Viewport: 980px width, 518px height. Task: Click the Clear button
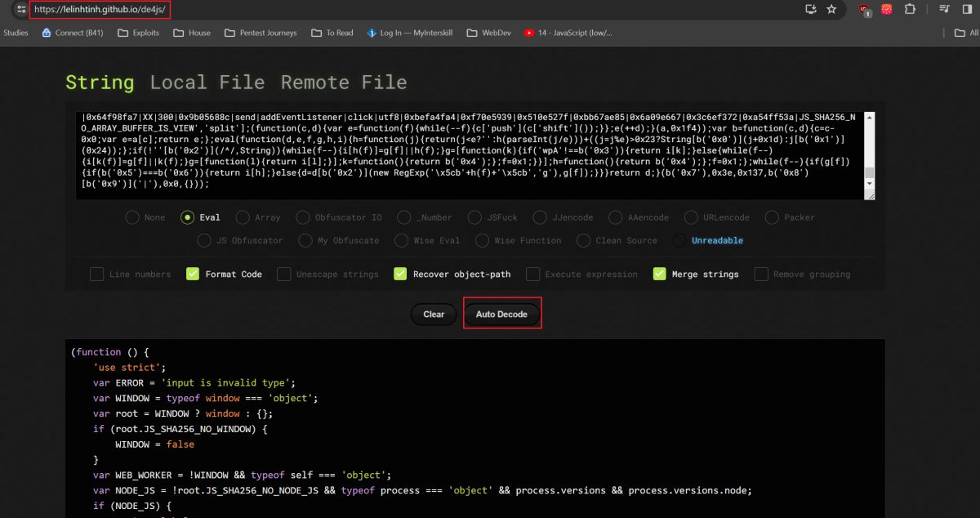[x=434, y=315]
